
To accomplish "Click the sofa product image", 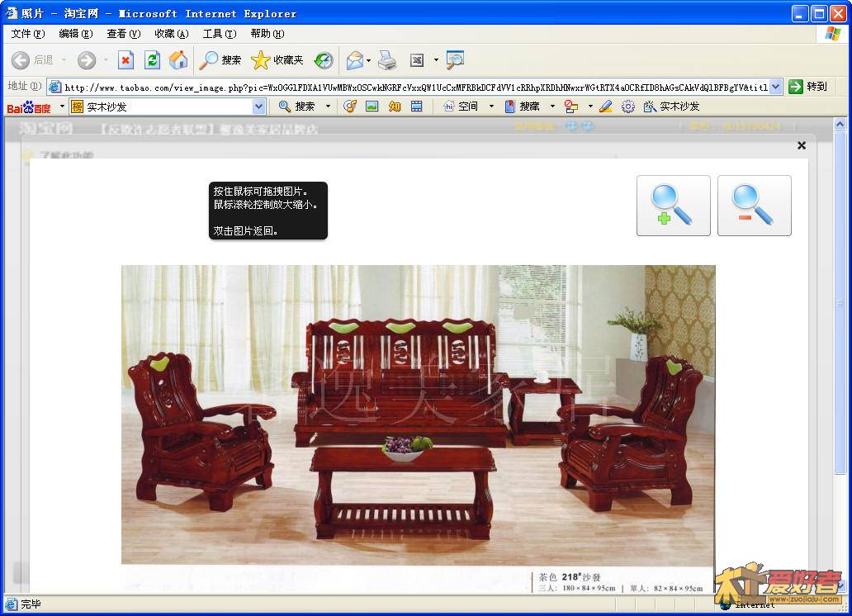I will coord(418,415).
